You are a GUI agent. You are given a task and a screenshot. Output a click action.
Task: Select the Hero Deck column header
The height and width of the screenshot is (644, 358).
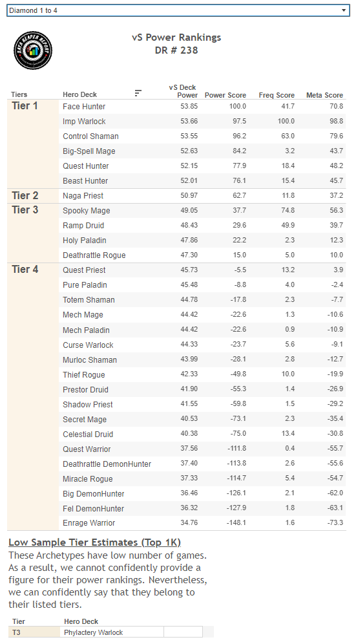(79, 94)
